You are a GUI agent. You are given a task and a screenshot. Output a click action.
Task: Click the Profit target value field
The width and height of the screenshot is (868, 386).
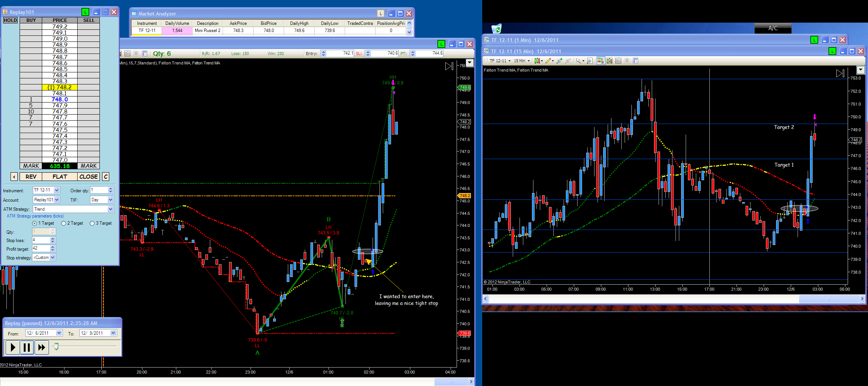41,248
